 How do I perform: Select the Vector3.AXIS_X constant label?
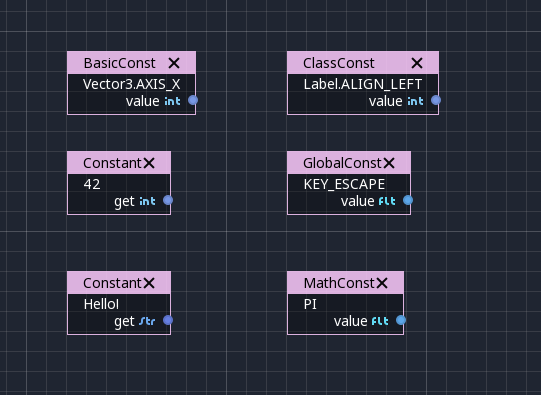pyautogui.click(x=131, y=85)
